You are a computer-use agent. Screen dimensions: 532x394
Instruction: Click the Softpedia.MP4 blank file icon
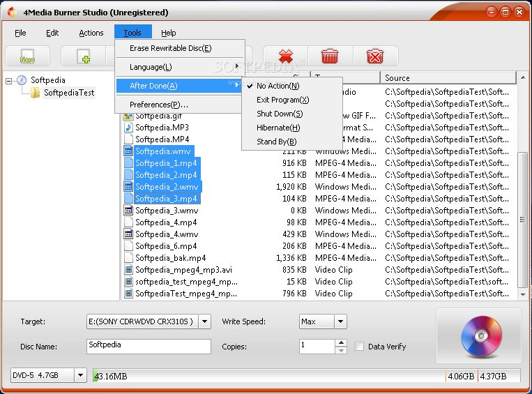[128, 139]
